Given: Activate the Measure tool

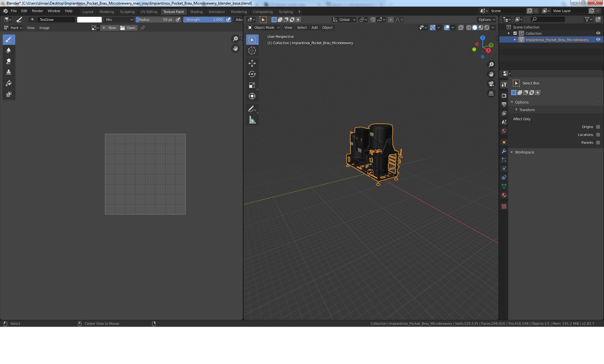Looking at the screenshot, I should [252, 120].
